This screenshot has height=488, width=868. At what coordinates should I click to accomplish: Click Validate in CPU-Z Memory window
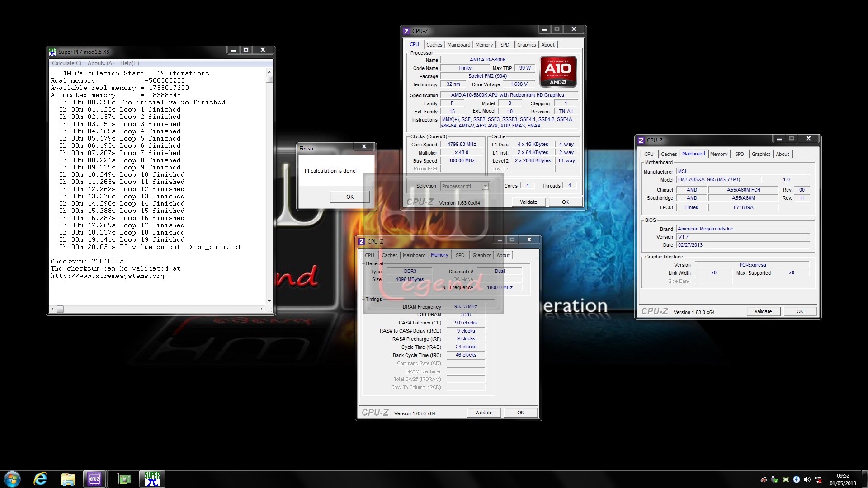(484, 413)
